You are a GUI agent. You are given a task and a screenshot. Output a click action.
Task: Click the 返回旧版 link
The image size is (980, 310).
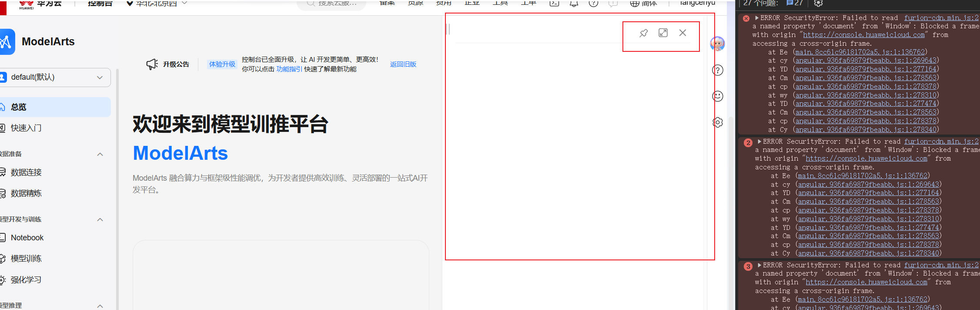click(x=403, y=64)
